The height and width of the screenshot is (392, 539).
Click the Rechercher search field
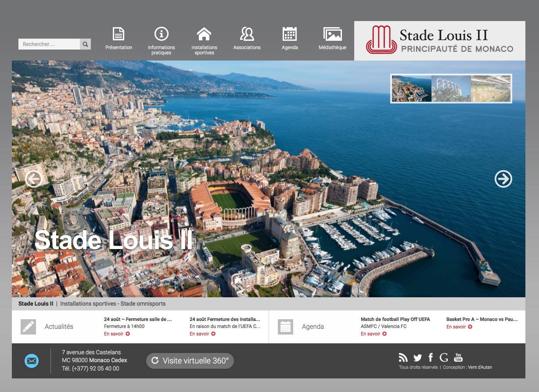49,44
